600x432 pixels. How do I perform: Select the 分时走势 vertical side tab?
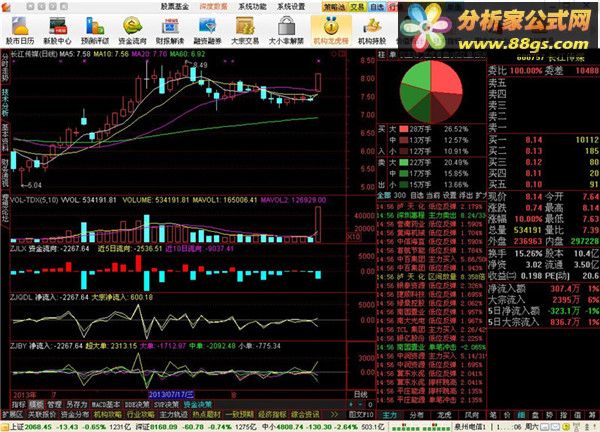click(x=5, y=67)
